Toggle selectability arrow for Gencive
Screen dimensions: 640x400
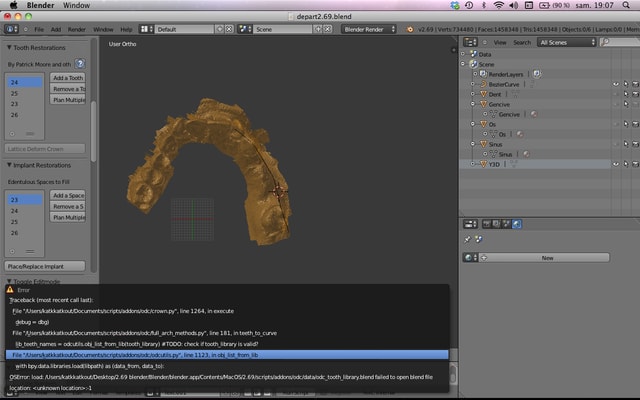coord(626,104)
